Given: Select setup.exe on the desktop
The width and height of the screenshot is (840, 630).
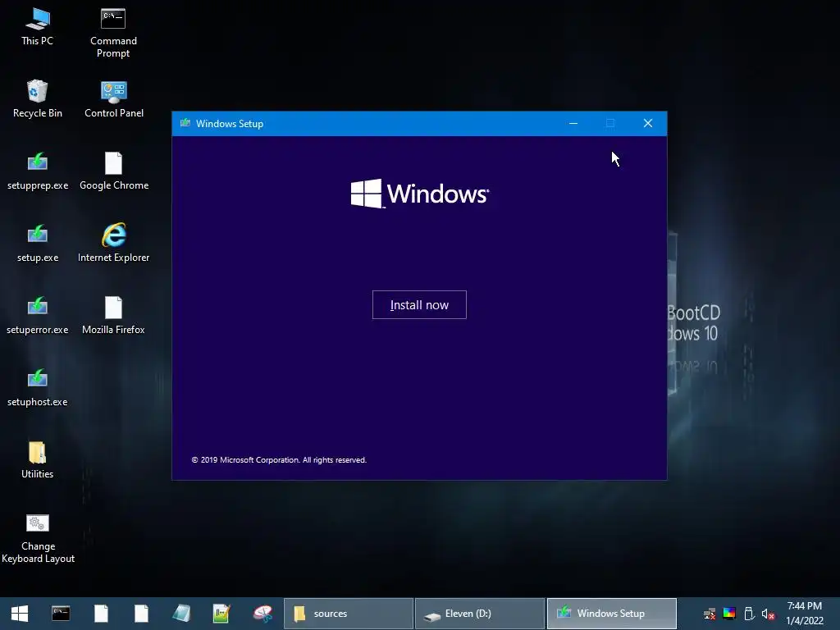Looking at the screenshot, I should pos(38,243).
